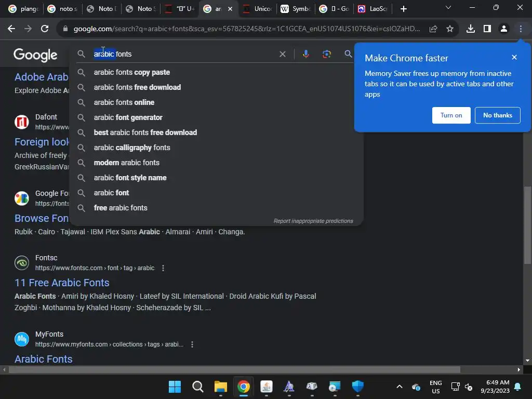532x399 pixels.
Task: Open Fontsc result options menu
Action: click(163, 268)
